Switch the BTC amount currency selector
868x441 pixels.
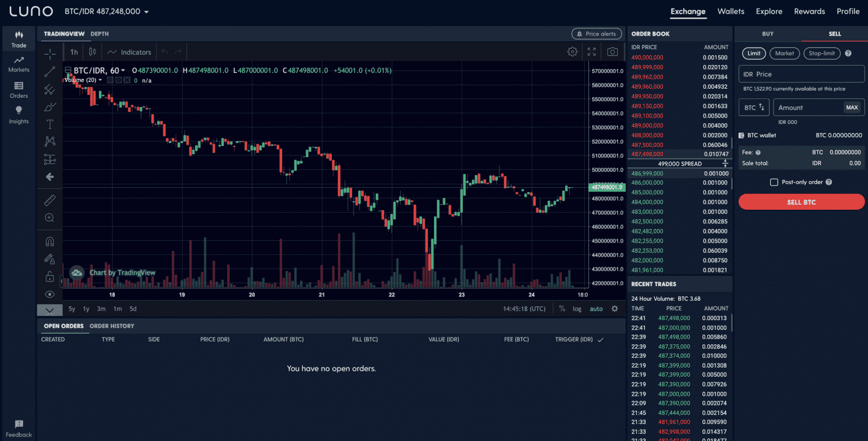pos(754,107)
